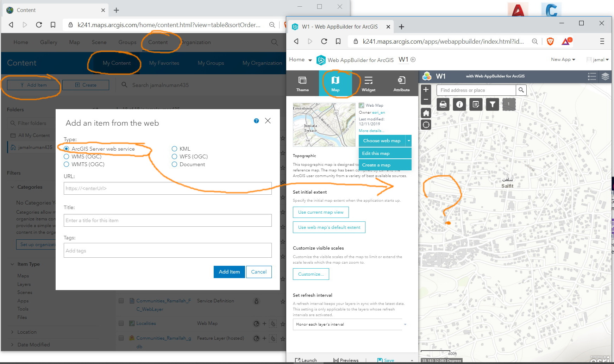Save the W1 app
The image size is (614, 364).
point(386,360)
